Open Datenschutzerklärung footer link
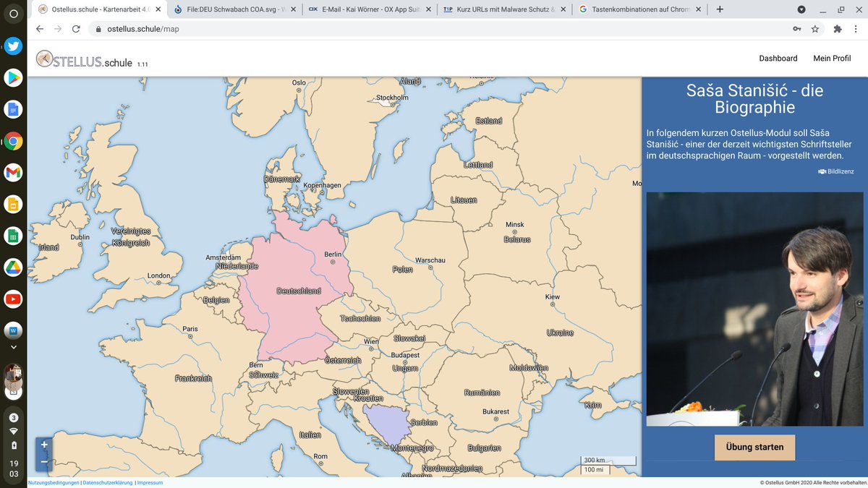The width and height of the screenshot is (868, 488). point(107,482)
